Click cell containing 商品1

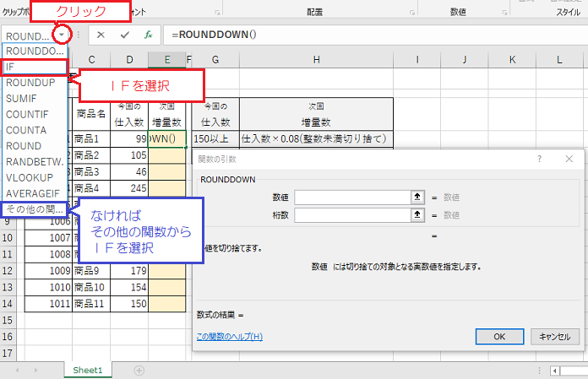91,139
